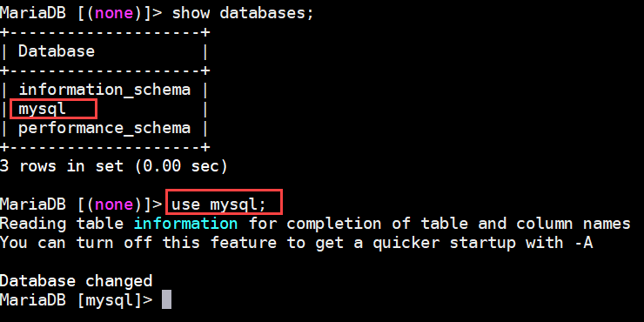
Task: Click the '3 rows in set' result line
Action: click(61, 166)
